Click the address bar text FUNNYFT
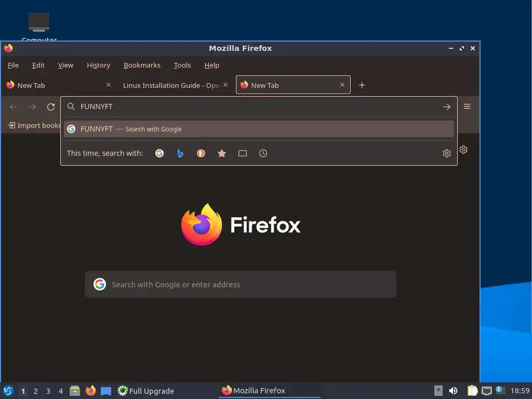Image resolution: width=532 pixels, height=399 pixels. (96, 107)
